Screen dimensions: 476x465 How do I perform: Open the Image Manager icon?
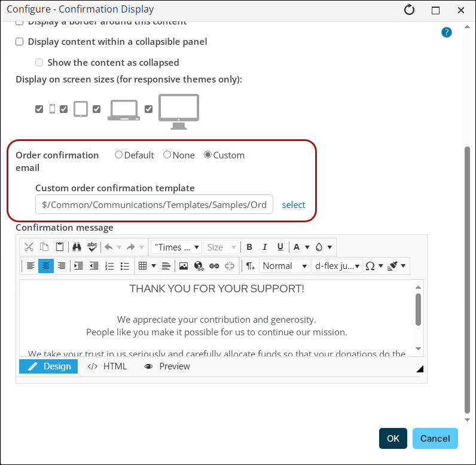pos(184,266)
